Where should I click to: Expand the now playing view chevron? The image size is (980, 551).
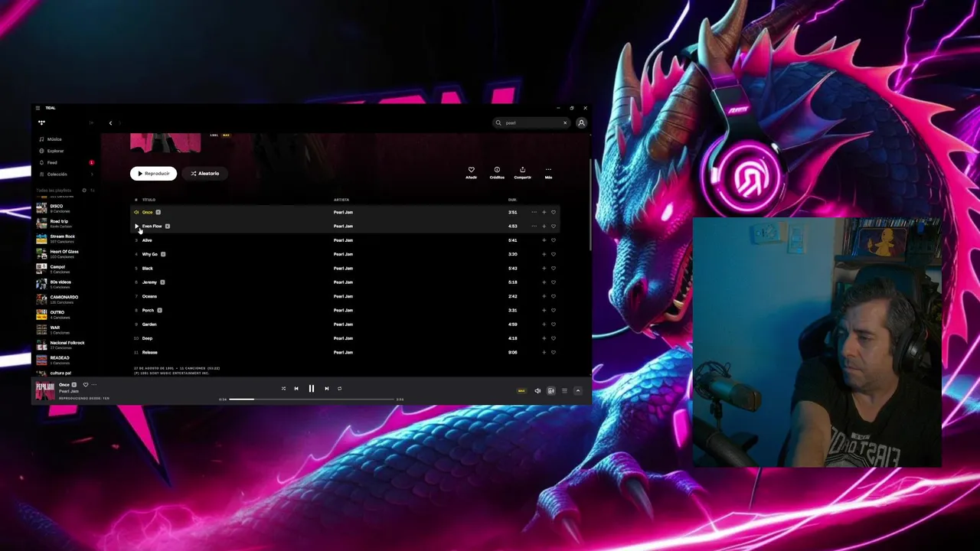click(x=578, y=391)
